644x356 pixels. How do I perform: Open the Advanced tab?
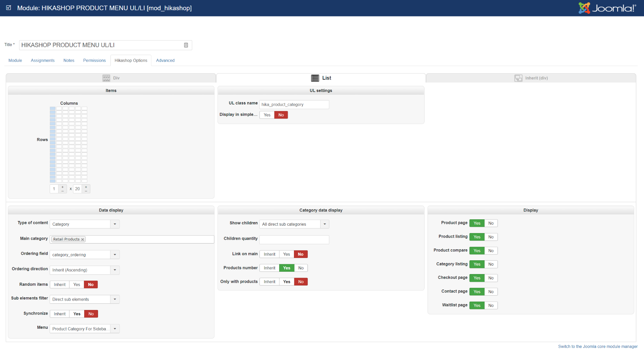coord(165,60)
